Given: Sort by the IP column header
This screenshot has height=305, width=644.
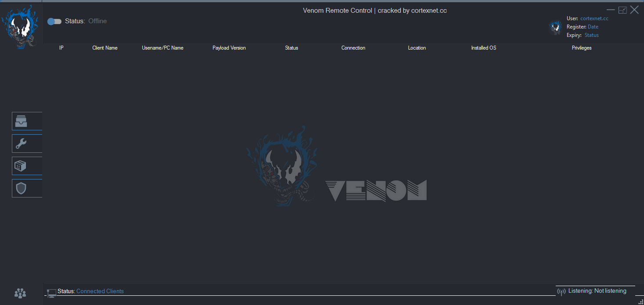Looking at the screenshot, I should [x=62, y=48].
